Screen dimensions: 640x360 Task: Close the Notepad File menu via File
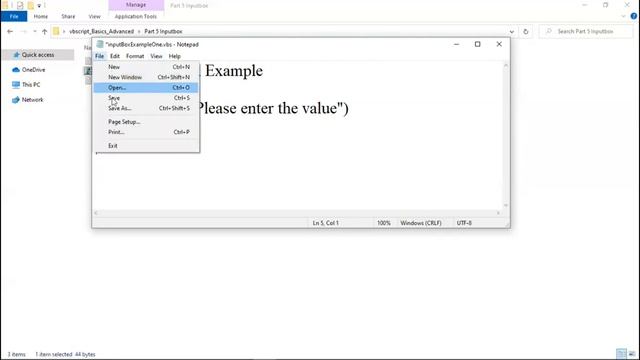99,56
